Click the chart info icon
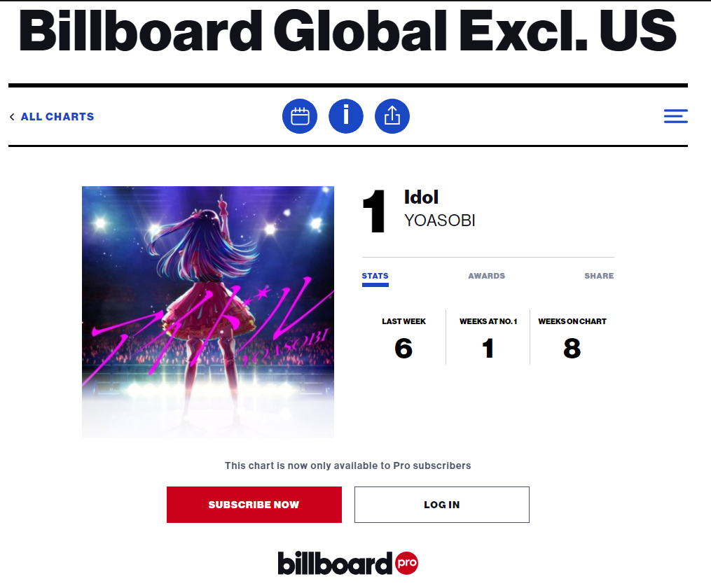This screenshot has width=711, height=588. pyautogui.click(x=346, y=116)
